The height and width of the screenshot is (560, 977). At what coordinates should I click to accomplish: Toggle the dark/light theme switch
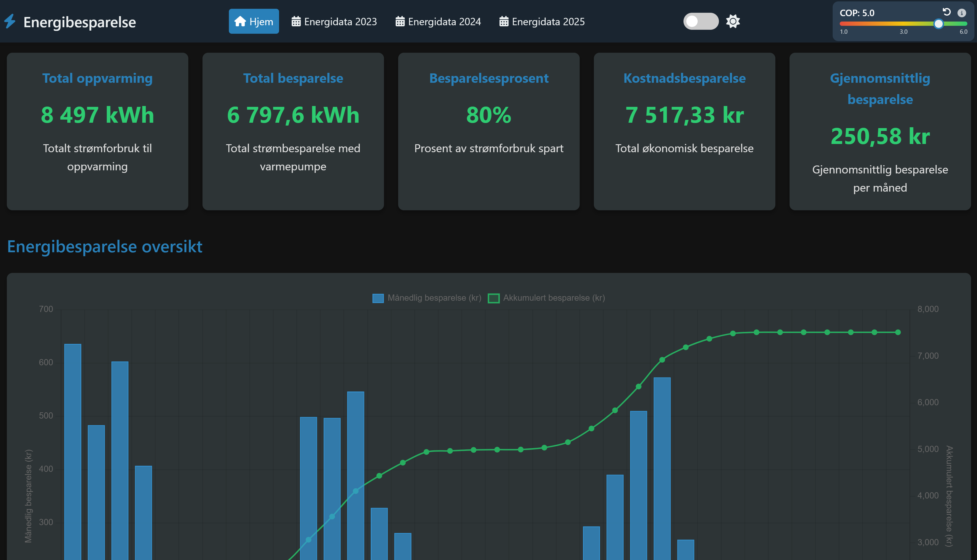coord(701,21)
